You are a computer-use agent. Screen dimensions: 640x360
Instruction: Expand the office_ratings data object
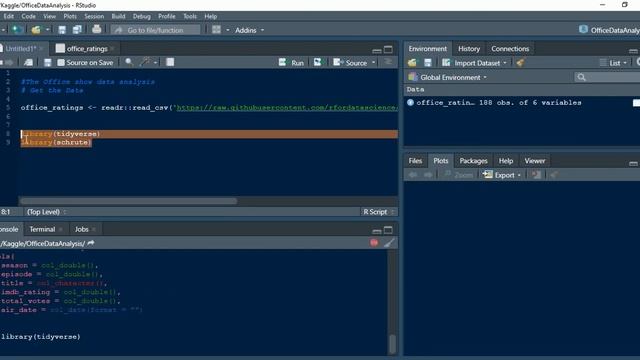(410, 103)
